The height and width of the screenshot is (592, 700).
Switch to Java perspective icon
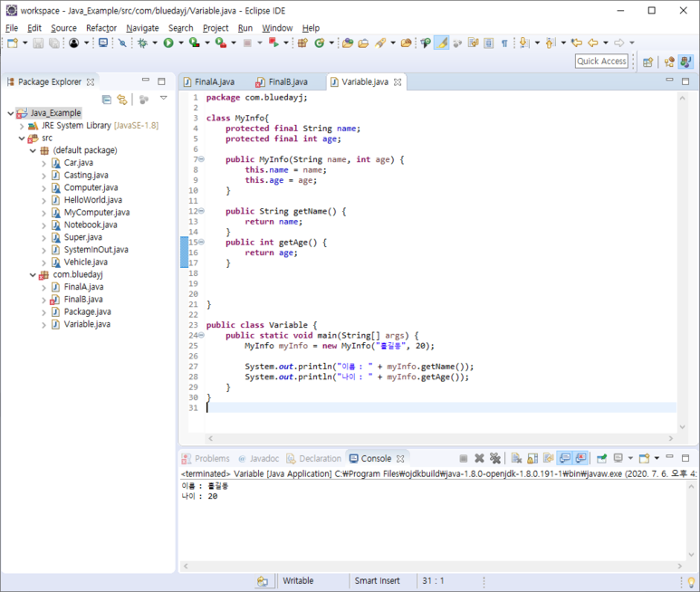[686, 62]
